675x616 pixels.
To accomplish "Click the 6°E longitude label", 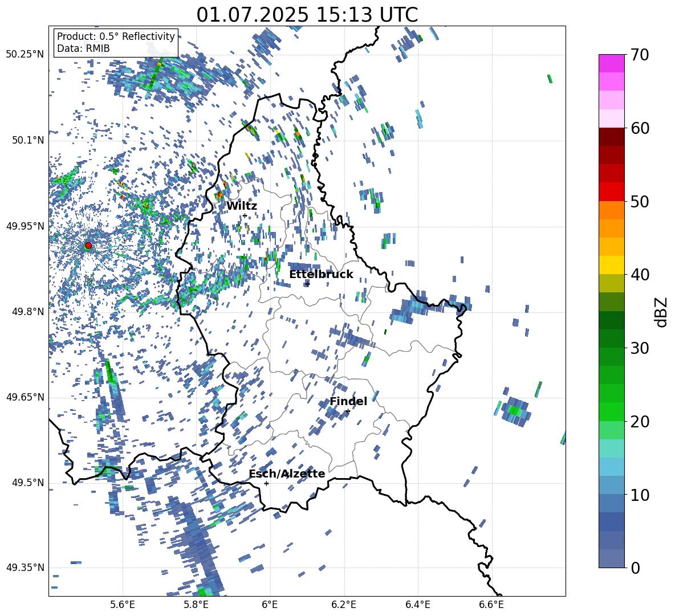I will pyautogui.click(x=270, y=605).
